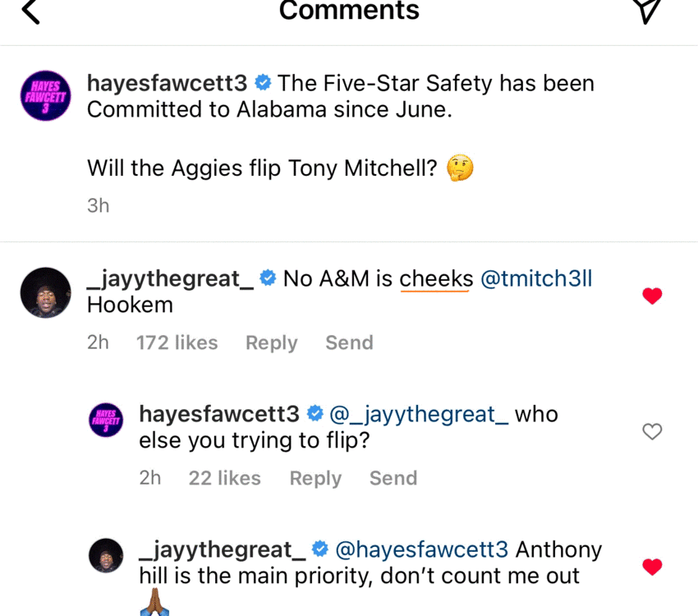Screen dimensions: 698x616
Task: Like hayesfawcett3's reply with the empty heart
Action: tap(652, 430)
